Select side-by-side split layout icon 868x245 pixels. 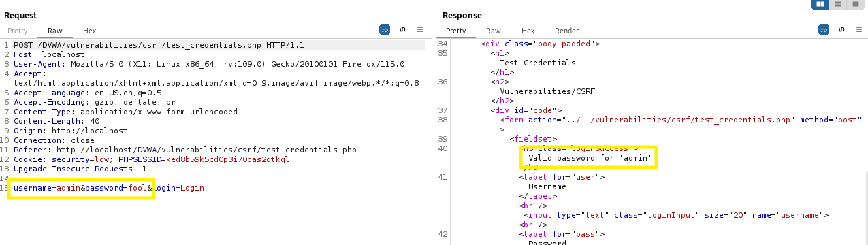click(820, 4)
